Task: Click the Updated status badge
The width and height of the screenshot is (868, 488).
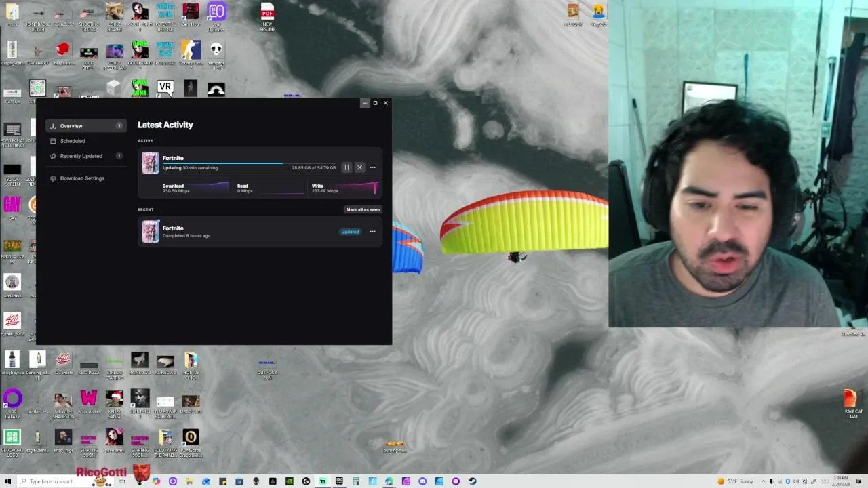Action: tap(350, 232)
